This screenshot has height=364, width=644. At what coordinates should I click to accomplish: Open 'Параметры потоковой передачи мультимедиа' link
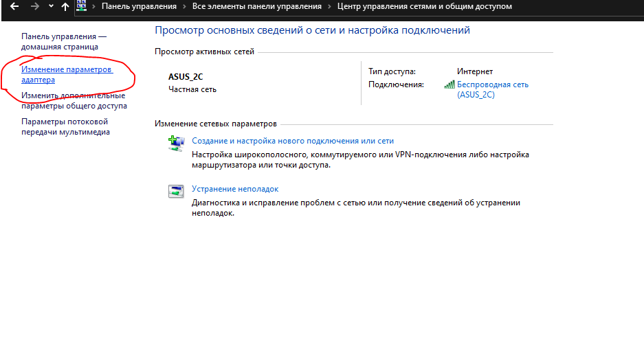65,127
